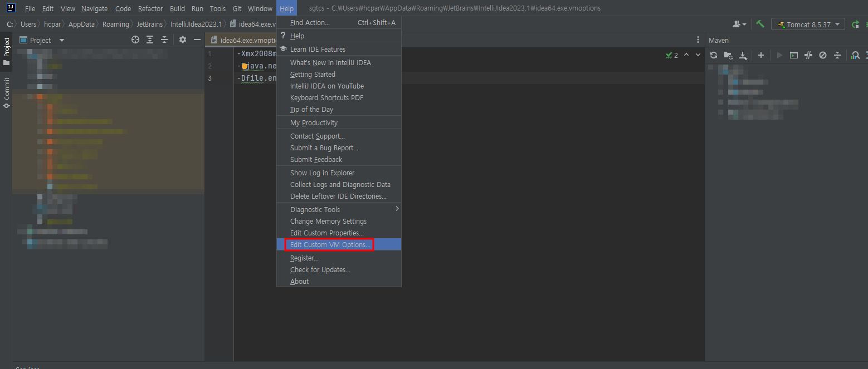Choose Check for Updates

[x=339, y=269]
